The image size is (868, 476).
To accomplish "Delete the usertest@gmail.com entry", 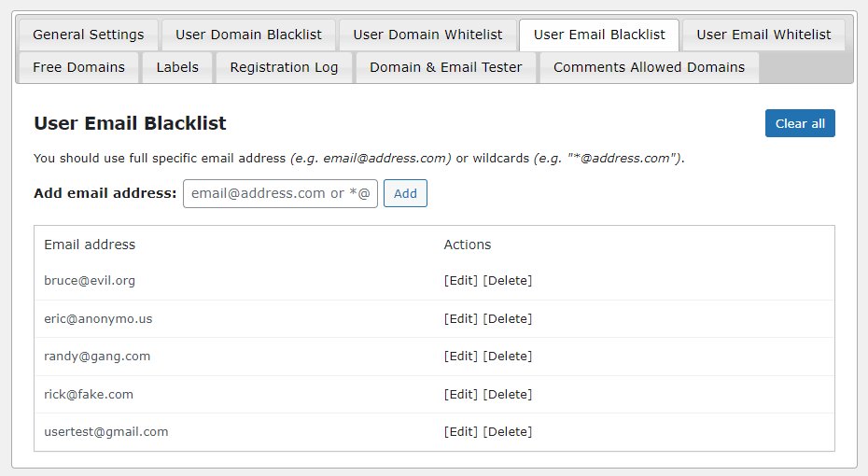I will point(508,432).
